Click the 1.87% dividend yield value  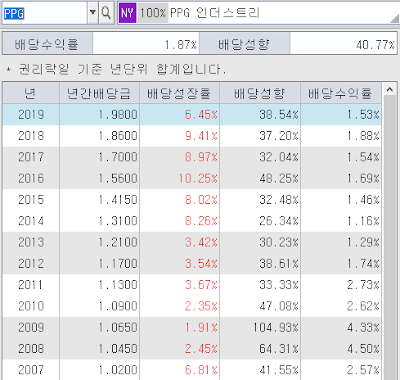pyautogui.click(x=146, y=44)
